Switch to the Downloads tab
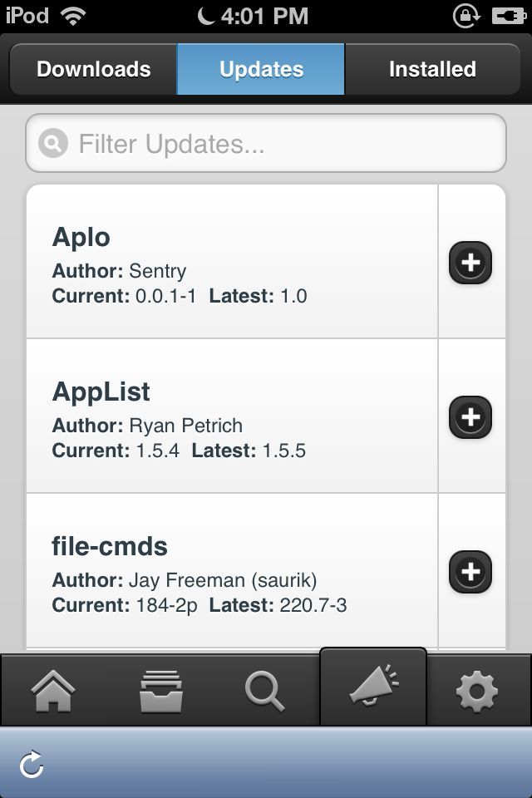The height and width of the screenshot is (798, 532). coord(91,69)
